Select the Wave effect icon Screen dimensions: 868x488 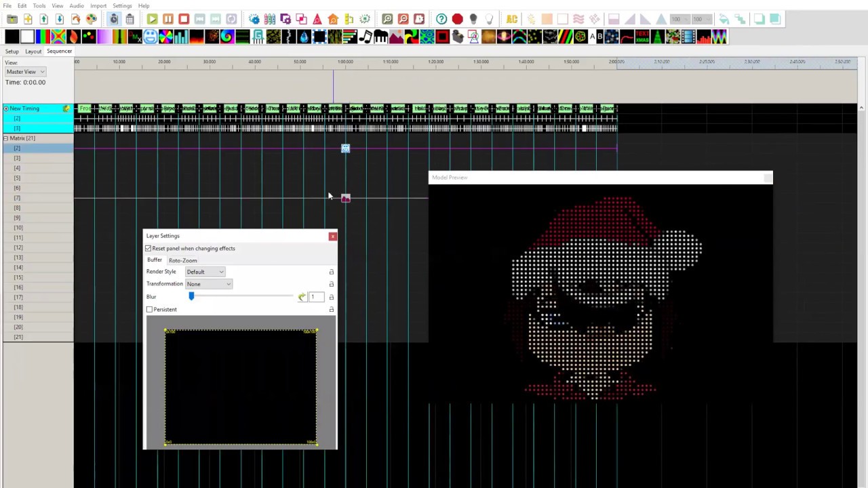click(719, 37)
